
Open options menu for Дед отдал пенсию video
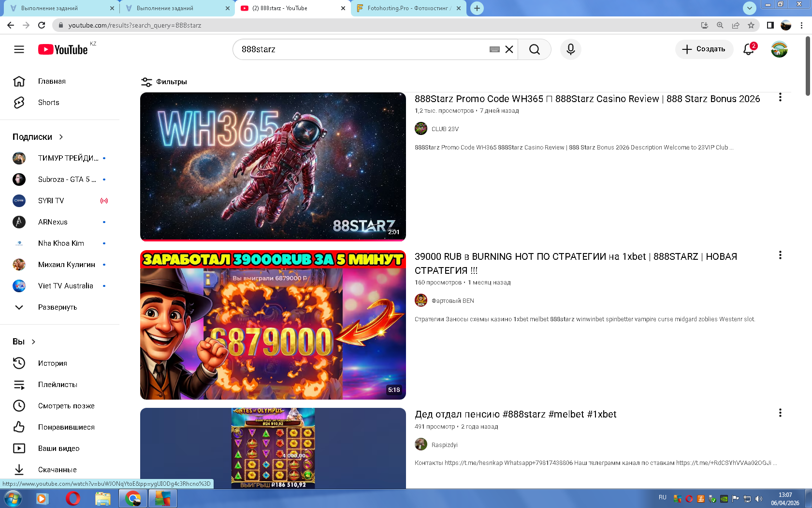780,413
